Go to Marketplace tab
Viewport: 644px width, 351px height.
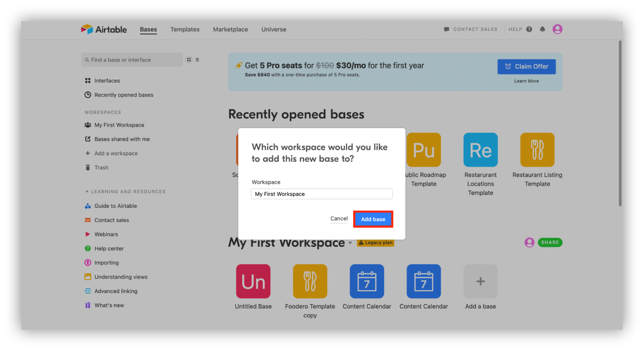click(231, 29)
